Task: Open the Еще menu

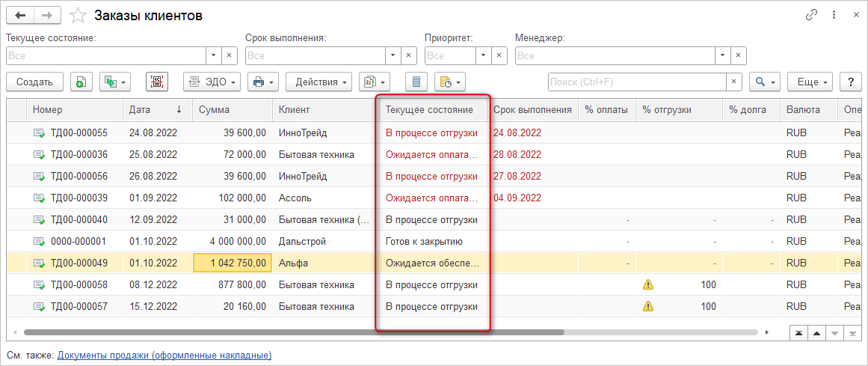Action: [810, 82]
